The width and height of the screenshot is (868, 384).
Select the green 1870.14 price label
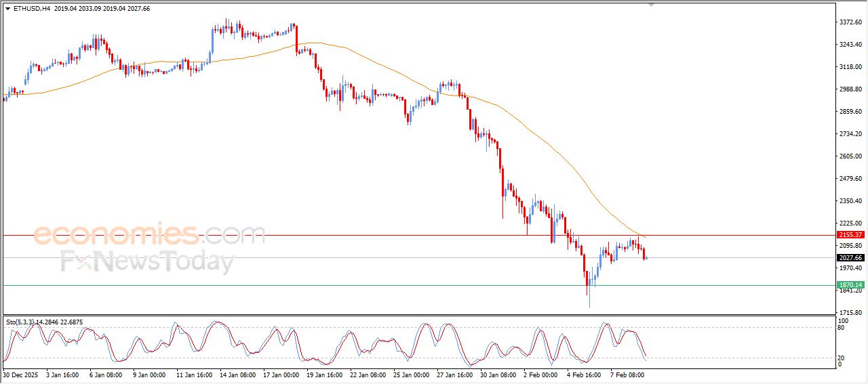click(850, 285)
